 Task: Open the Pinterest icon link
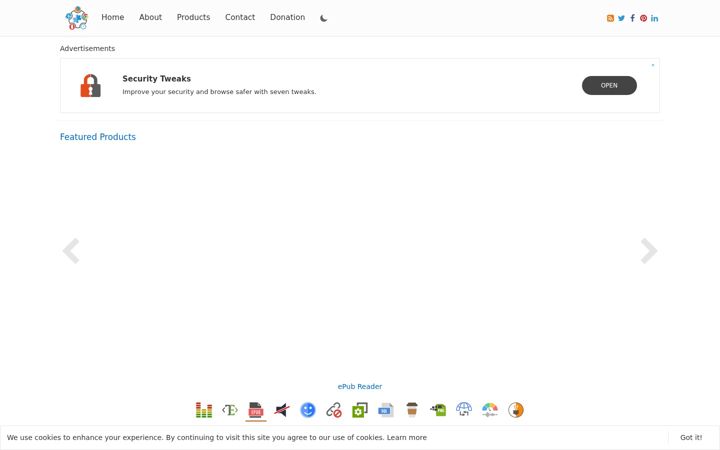(643, 18)
